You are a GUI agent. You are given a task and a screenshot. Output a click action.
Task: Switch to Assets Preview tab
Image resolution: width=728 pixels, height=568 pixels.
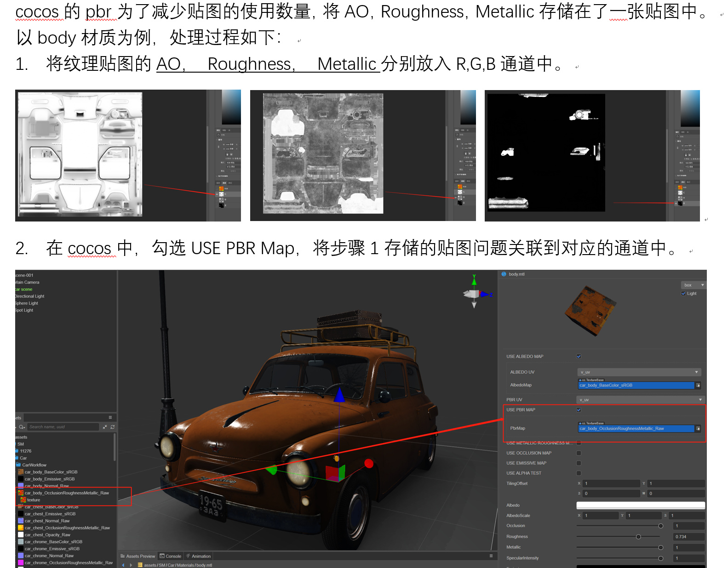tap(138, 556)
